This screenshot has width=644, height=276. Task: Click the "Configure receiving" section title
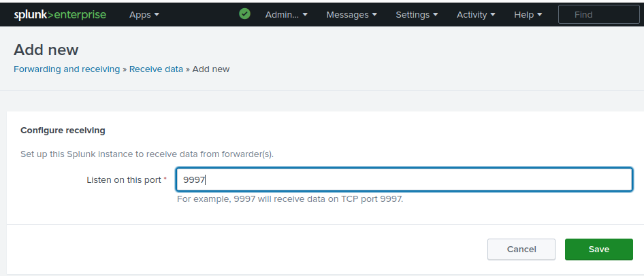[x=63, y=130]
